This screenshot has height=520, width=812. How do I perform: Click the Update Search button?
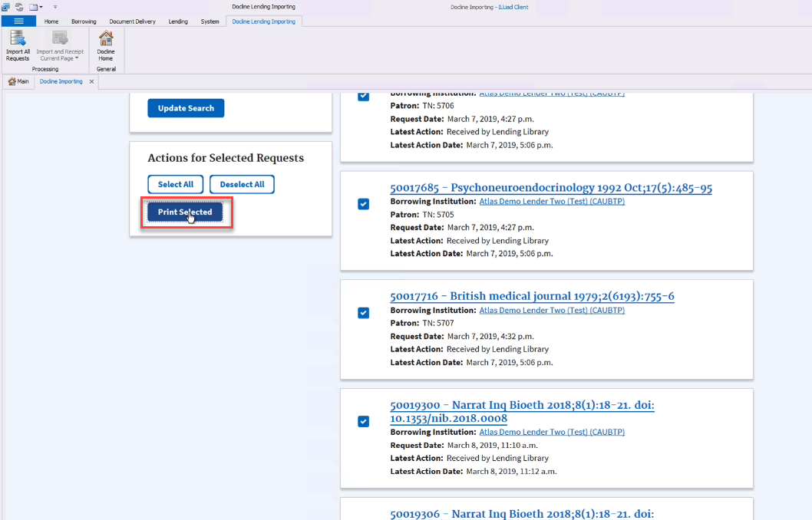coord(186,108)
